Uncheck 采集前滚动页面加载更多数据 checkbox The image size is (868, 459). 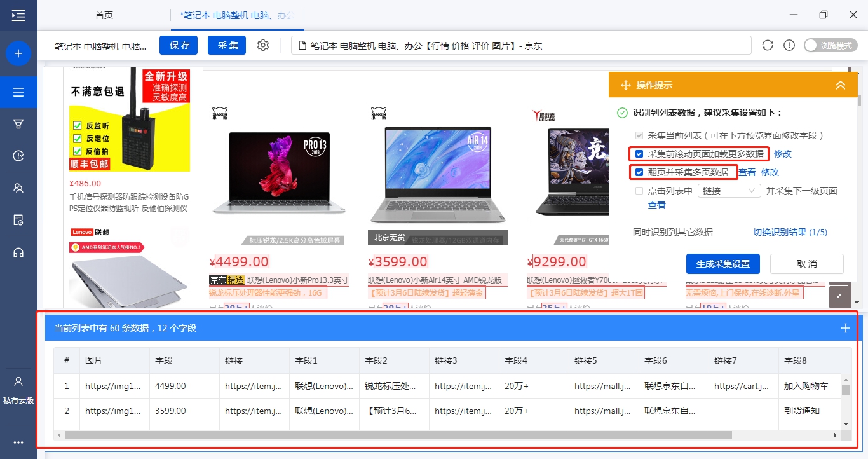pyautogui.click(x=639, y=154)
